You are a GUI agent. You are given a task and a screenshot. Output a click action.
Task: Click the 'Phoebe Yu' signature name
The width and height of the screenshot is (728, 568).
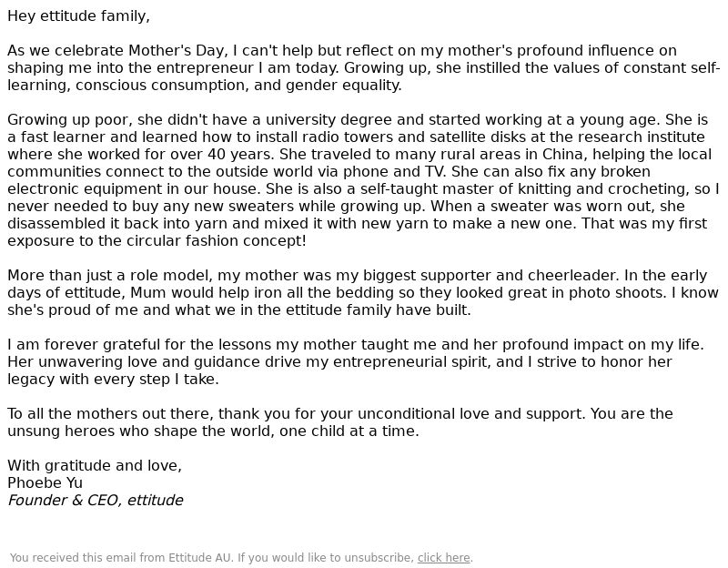pos(45,483)
